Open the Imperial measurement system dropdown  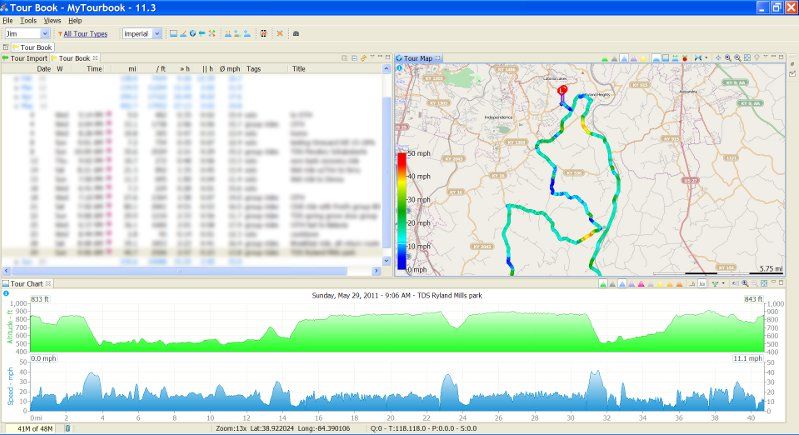142,34
